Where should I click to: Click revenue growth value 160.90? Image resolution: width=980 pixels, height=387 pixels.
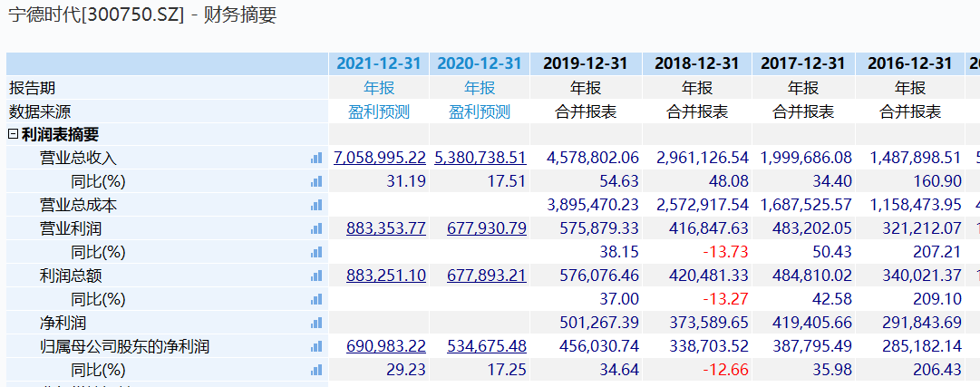tap(936, 182)
